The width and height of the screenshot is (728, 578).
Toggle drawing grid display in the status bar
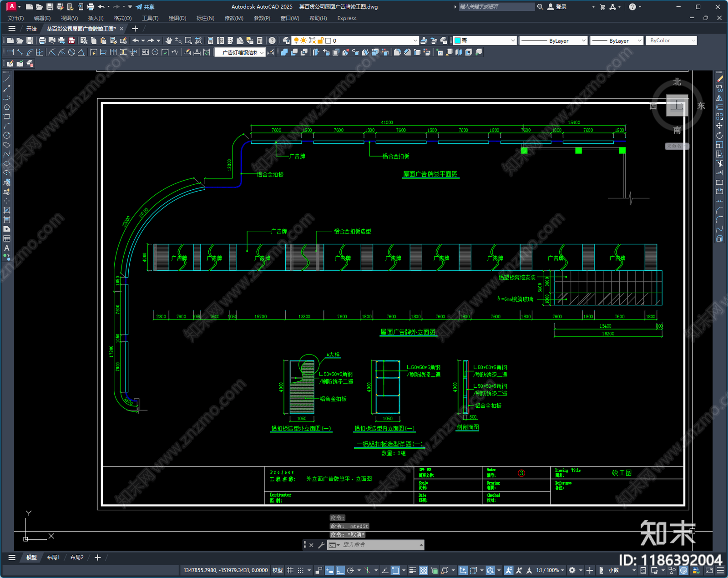290,570
